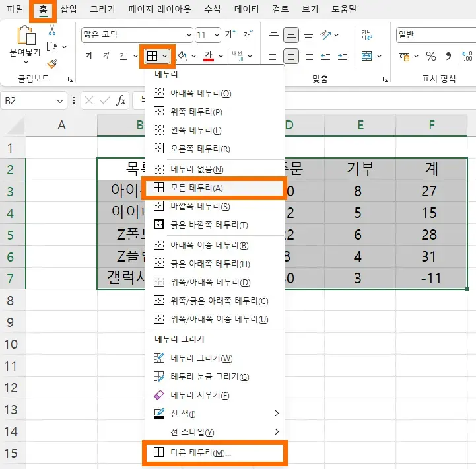This screenshot has width=476, height=469.
Task: Click the increase decimal icon
Action: (x=467, y=56)
